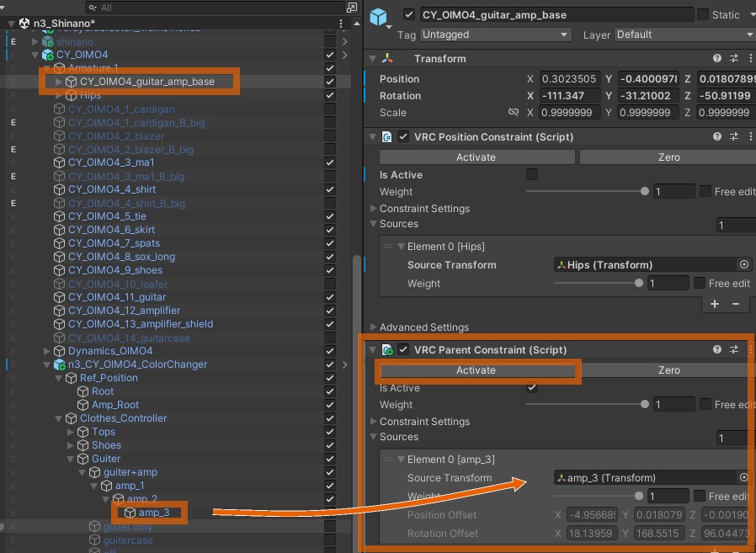756x553 pixels.
Task: Select CY_OIMO4_12_amplifier in hierarchy
Action: point(124,311)
